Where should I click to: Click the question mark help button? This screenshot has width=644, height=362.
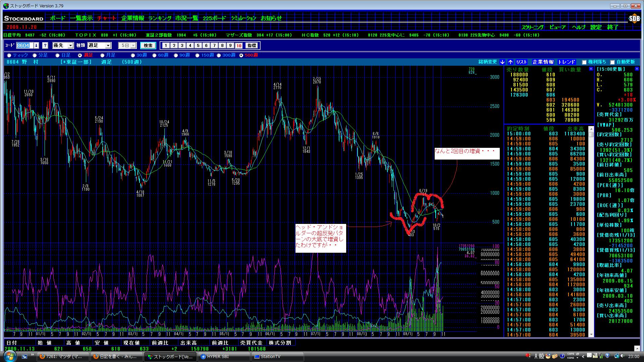click(x=45, y=46)
